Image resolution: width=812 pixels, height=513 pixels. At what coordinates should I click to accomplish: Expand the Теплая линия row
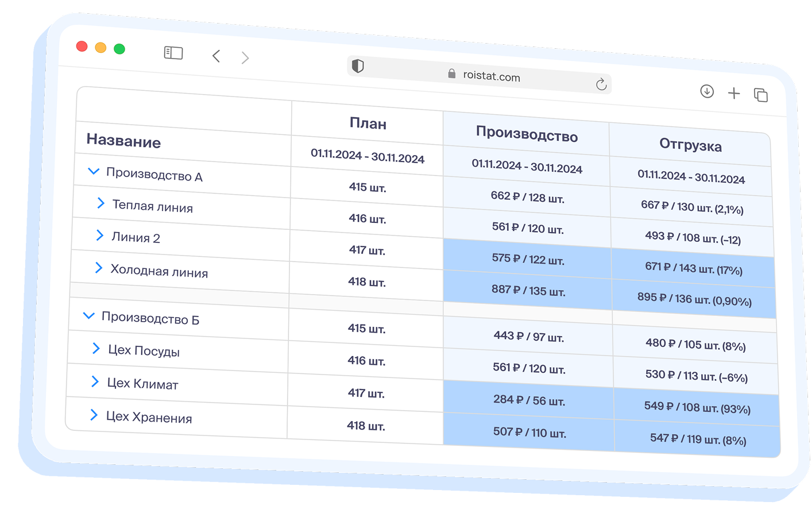click(x=101, y=203)
